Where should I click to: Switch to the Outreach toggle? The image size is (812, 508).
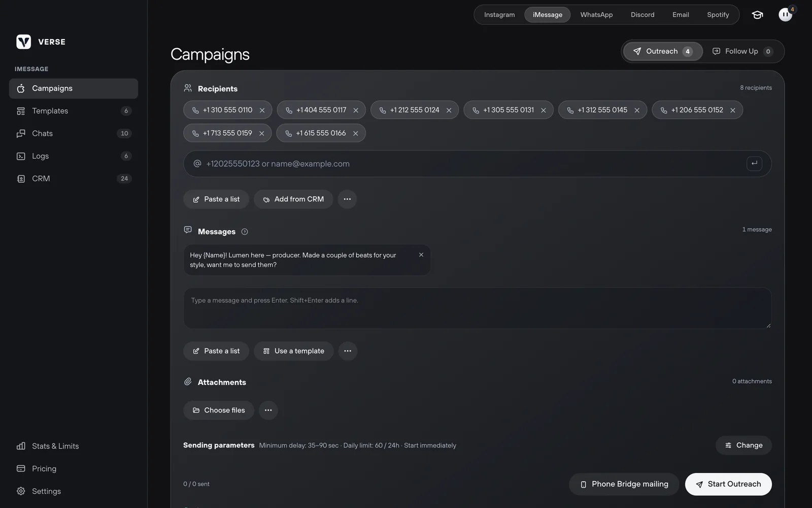[x=663, y=51]
